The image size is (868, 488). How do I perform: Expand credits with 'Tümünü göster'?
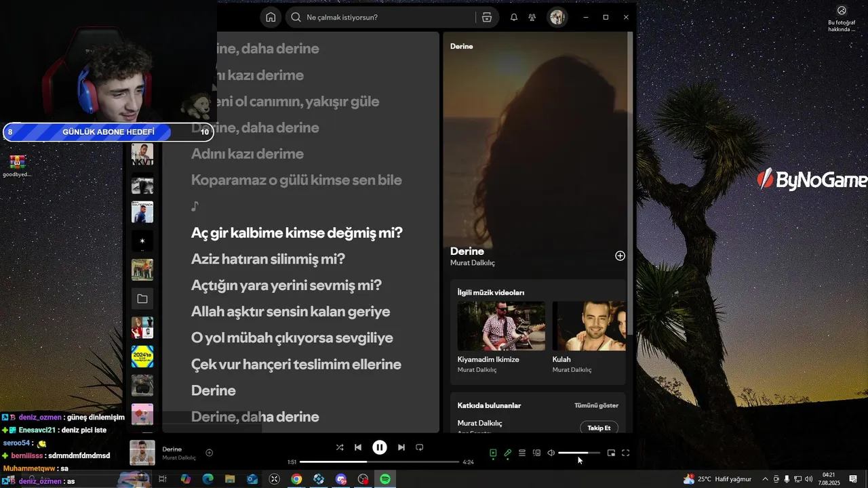pyautogui.click(x=596, y=405)
